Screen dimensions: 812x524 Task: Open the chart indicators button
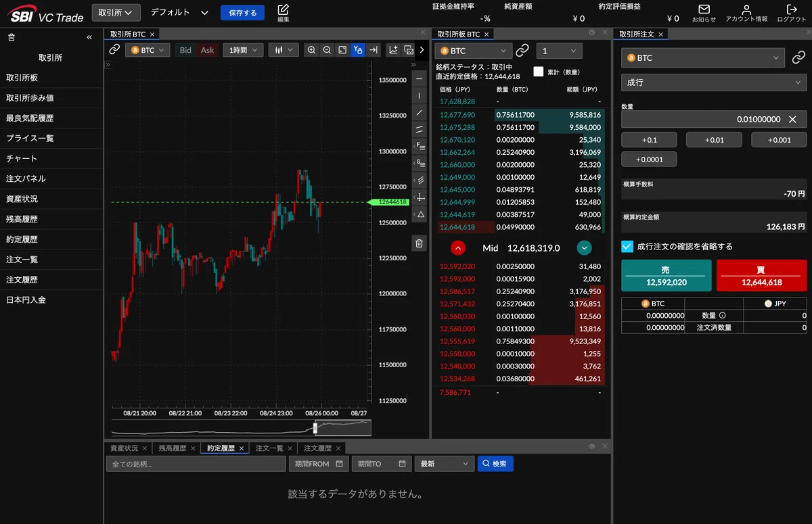pyautogui.click(x=393, y=50)
